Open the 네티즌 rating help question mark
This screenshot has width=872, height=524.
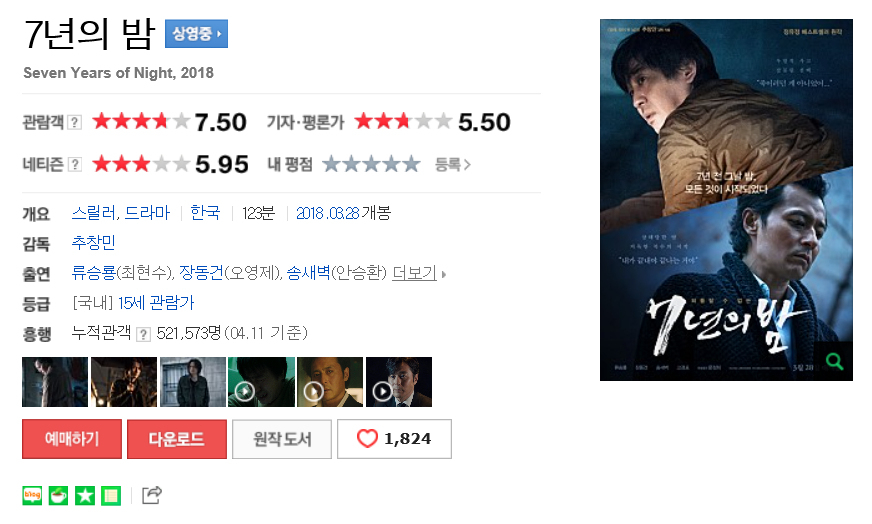point(75,165)
